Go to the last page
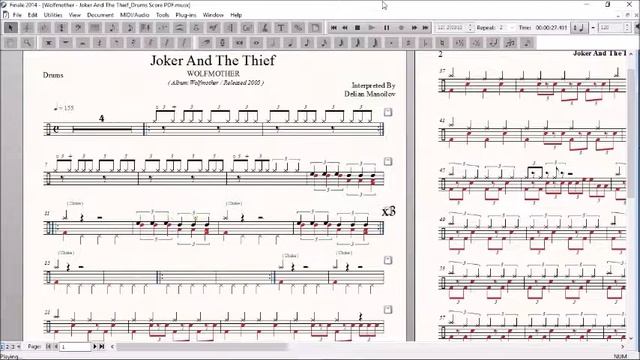The width and height of the screenshot is (640, 360). tap(102, 347)
